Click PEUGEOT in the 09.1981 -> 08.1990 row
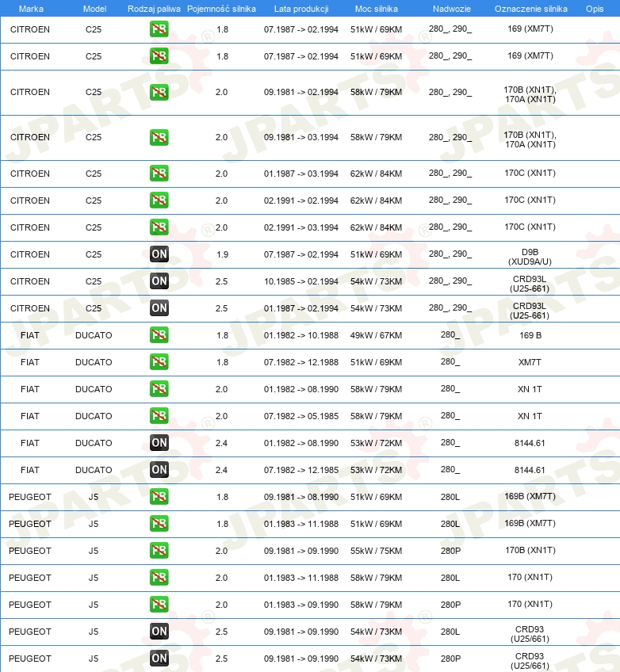The height and width of the screenshot is (672, 620). [x=30, y=497]
